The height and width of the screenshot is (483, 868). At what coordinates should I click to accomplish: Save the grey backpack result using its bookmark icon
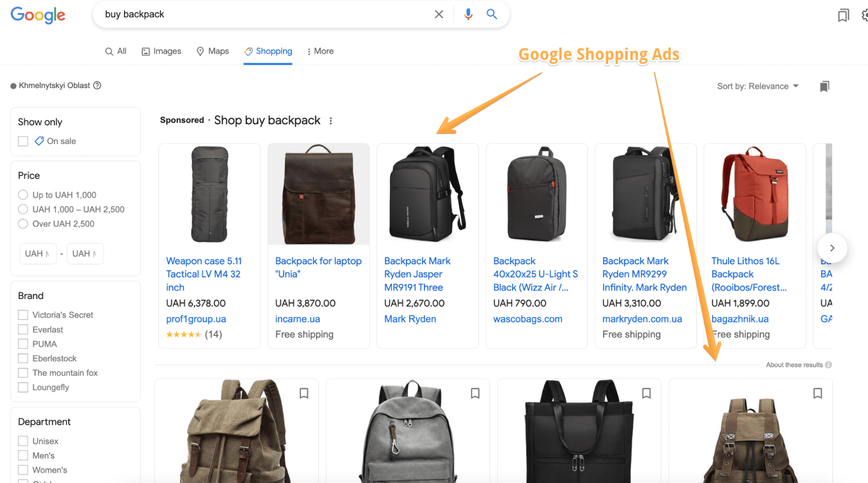475,393
